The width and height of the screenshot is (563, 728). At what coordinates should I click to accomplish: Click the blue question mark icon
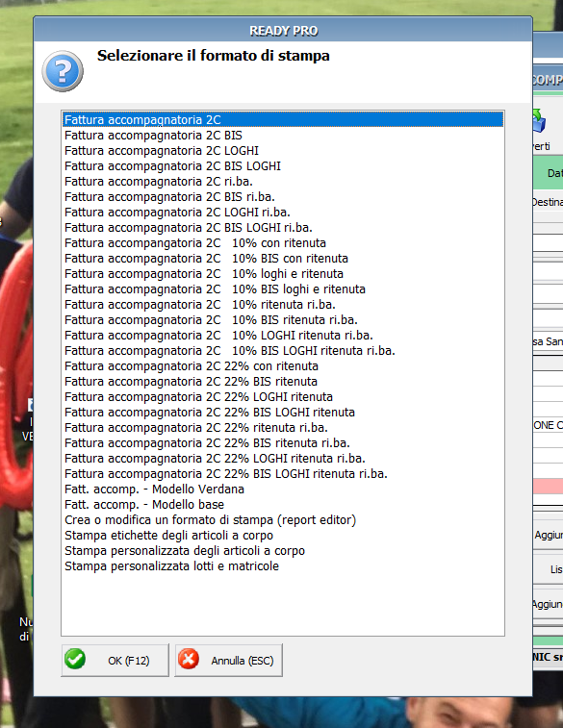pos(63,71)
